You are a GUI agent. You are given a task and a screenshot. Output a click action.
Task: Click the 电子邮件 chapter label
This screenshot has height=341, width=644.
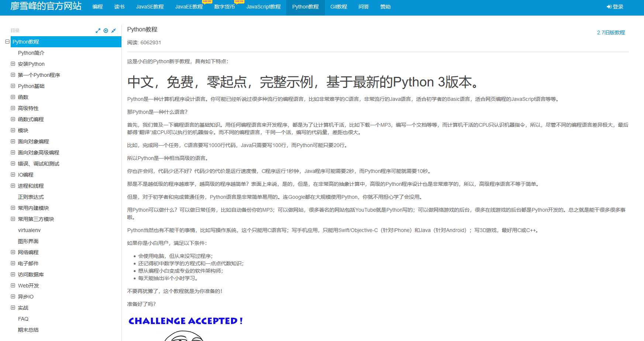tap(28, 263)
